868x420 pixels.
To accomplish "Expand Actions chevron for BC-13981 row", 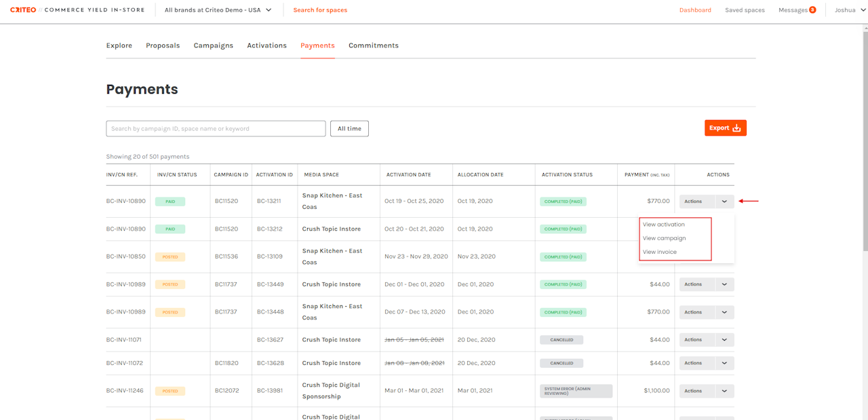I will click(724, 392).
